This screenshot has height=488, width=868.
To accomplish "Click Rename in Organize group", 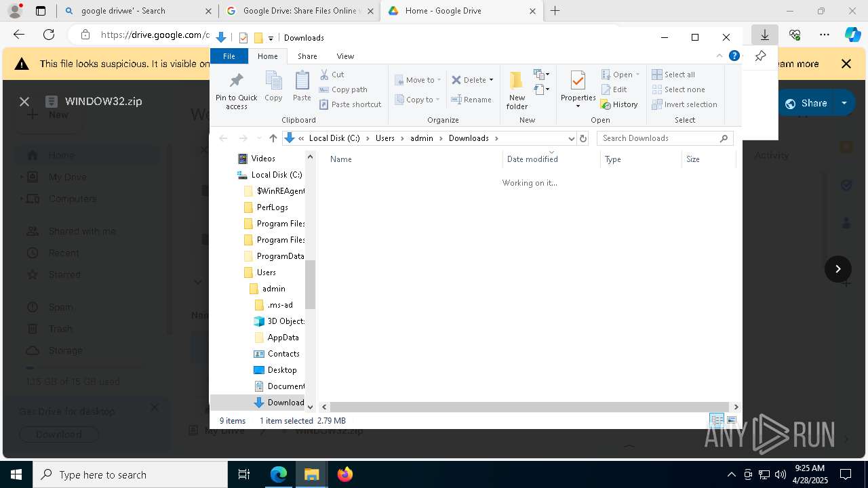I will (471, 100).
